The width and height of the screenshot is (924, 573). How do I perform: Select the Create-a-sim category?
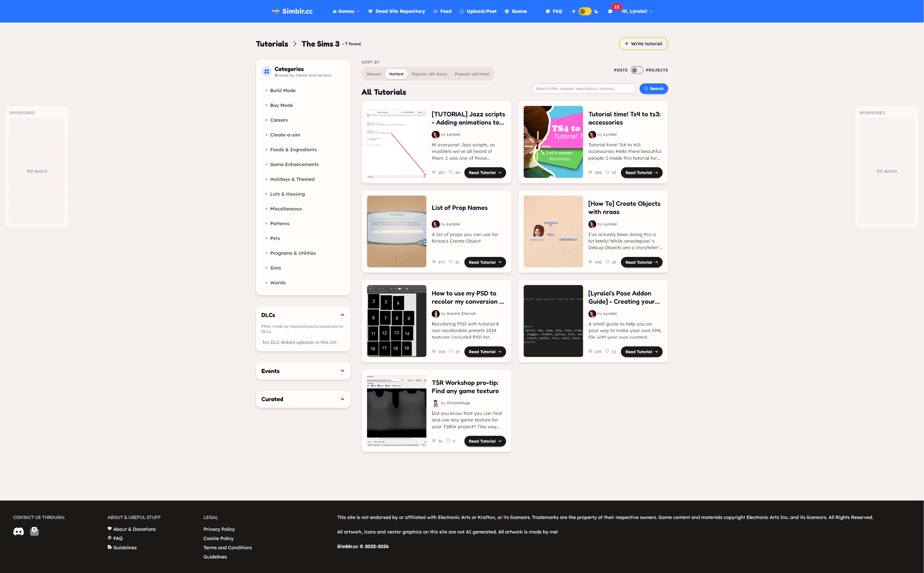(285, 135)
